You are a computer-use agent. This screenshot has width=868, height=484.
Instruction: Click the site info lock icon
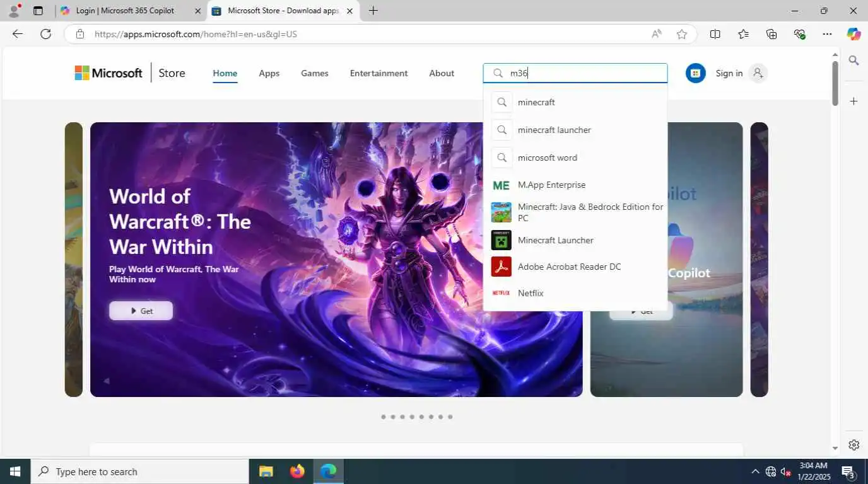[x=79, y=34]
